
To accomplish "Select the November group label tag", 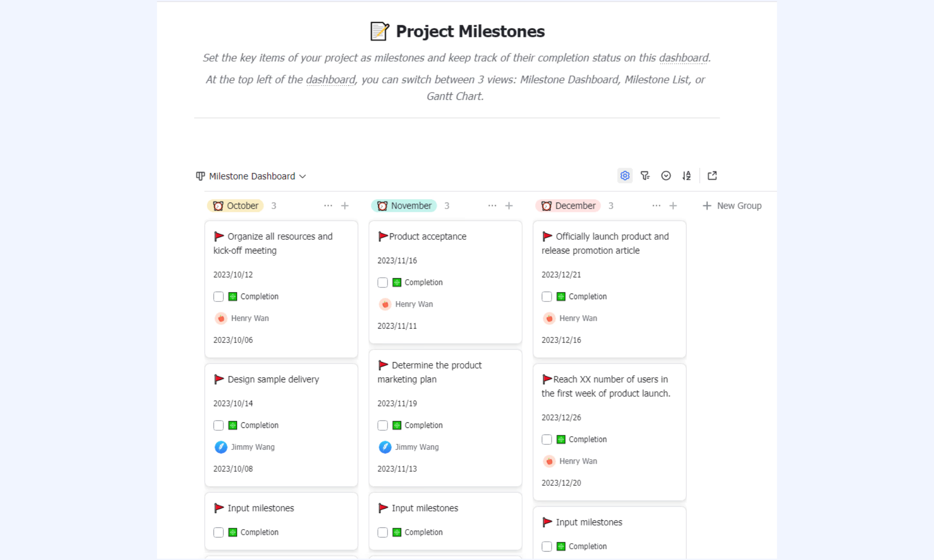I will tap(404, 206).
